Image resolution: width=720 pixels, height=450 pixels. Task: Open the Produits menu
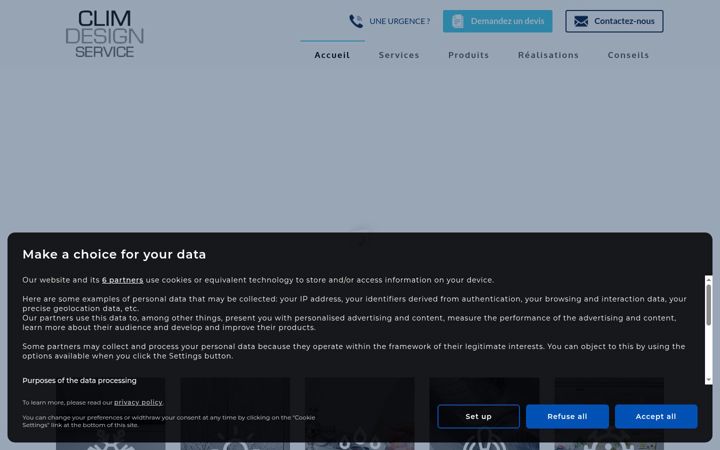[x=468, y=55]
